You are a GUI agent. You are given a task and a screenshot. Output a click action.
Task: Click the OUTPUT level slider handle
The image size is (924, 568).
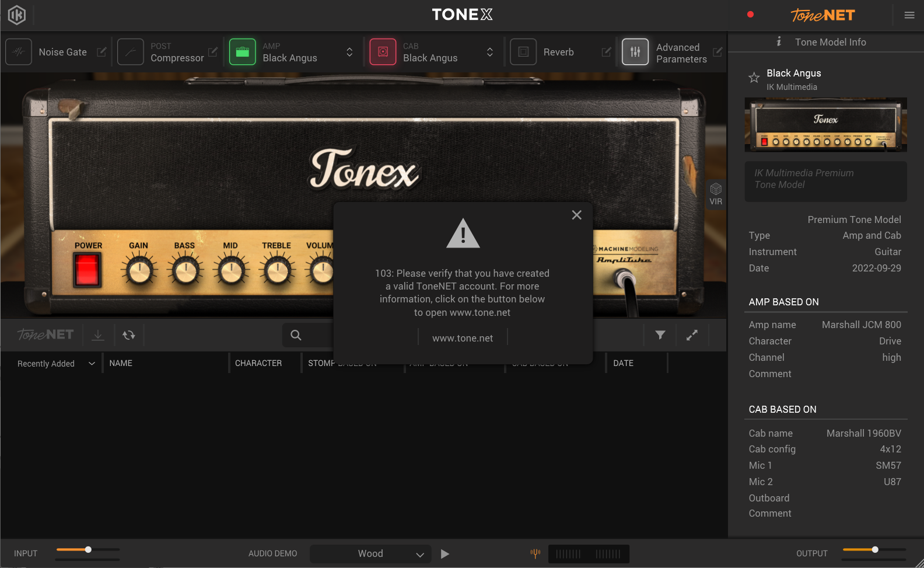[x=875, y=549]
